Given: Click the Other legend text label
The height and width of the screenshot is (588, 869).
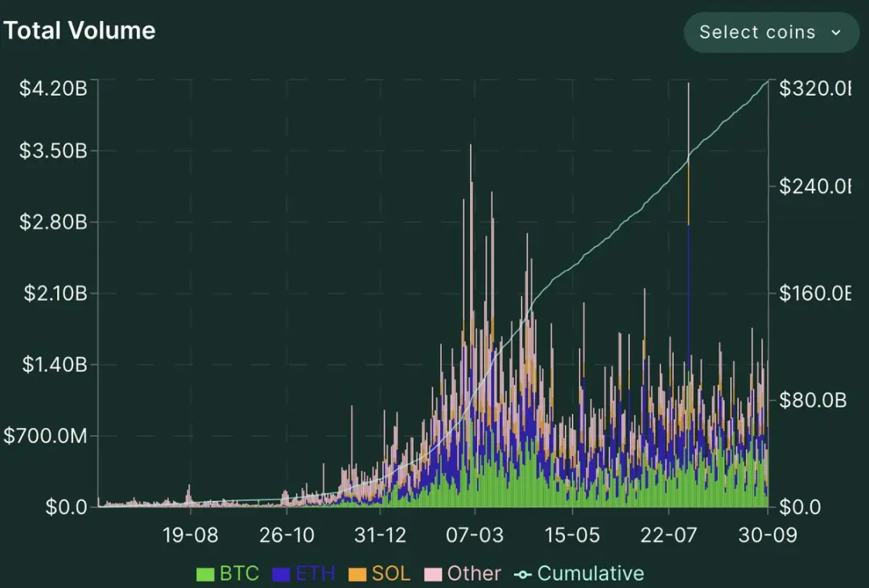Looking at the screenshot, I should [x=474, y=574].
